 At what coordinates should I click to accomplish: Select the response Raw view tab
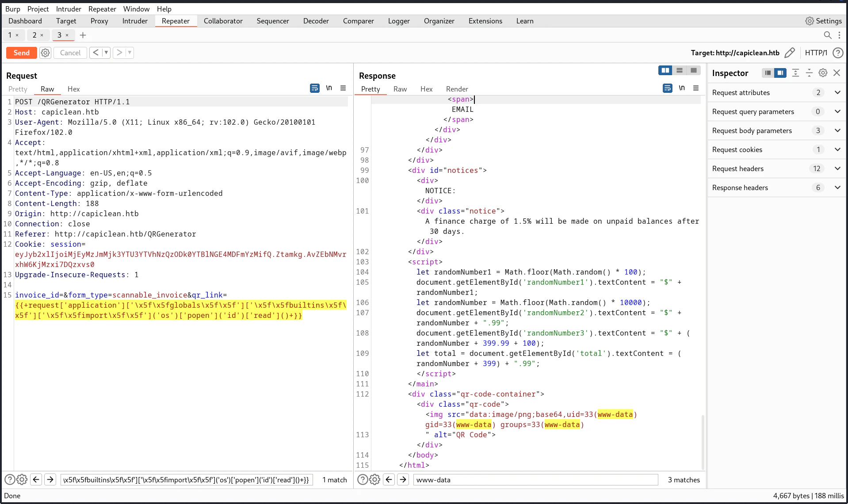point(400,89)
